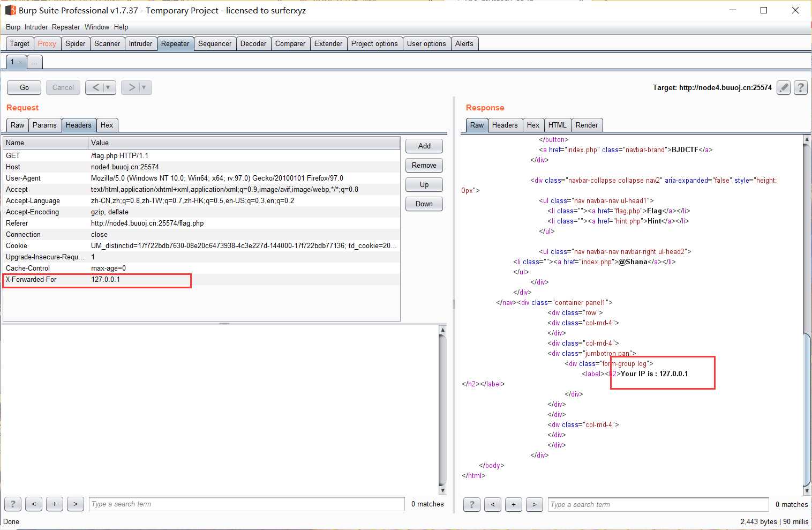Image resolution: width=812 pixels, height=530 pixels.
Task: Select response Render tab
Action: click(587, 125)
